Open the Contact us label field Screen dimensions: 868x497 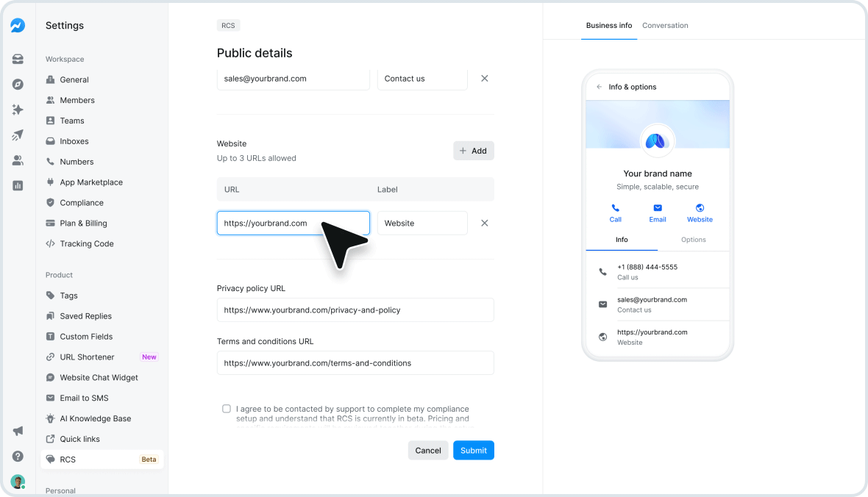pos(422,78)
